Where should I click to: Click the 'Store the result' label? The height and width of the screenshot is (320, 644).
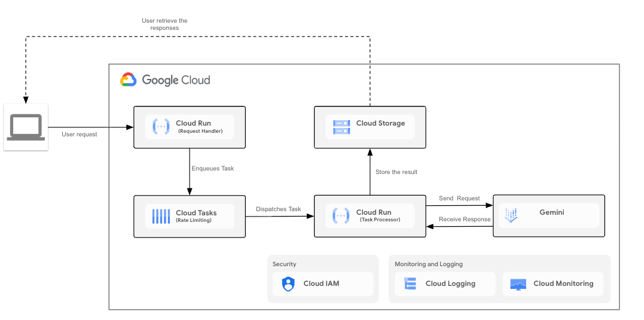coord(396,172)
